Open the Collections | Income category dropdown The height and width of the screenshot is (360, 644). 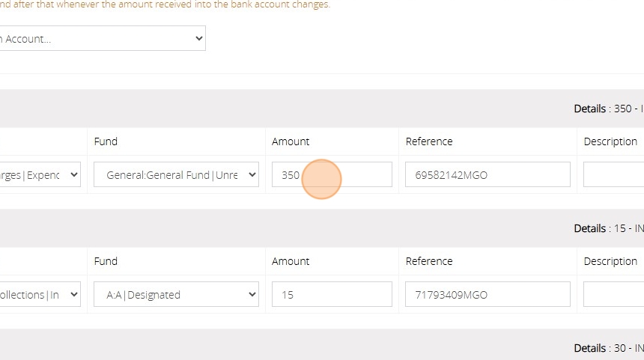click(40, 295)
